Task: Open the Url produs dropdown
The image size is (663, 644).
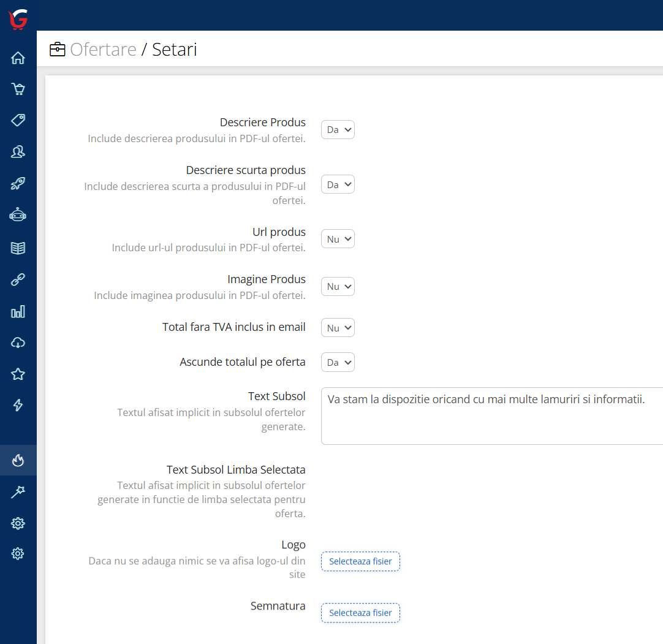Action: click(338, 239)
